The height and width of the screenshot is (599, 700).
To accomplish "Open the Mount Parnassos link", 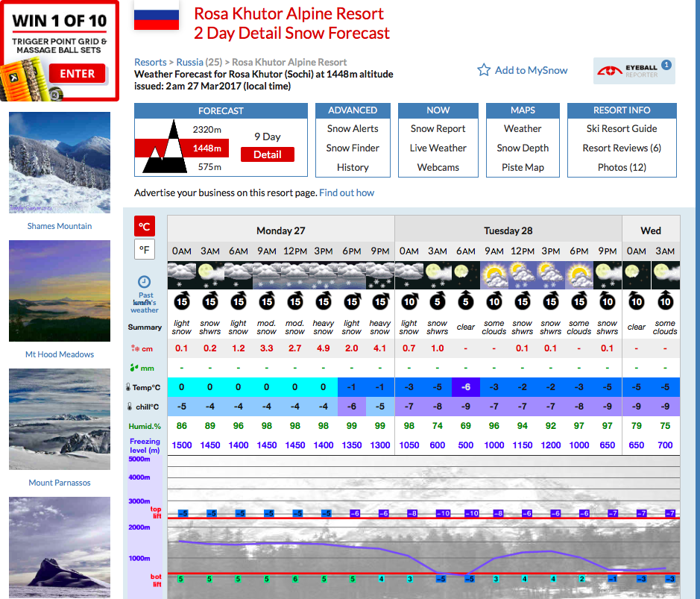I will click(60, 483).
